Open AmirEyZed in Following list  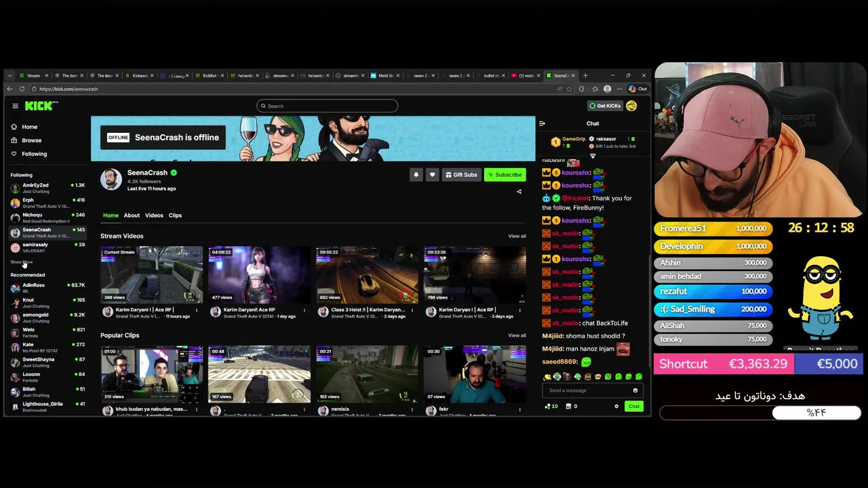tap(47, 188)
